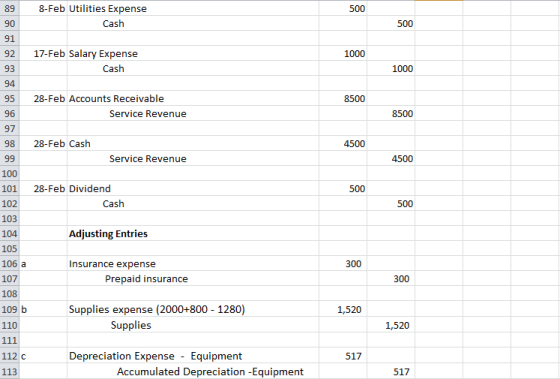Select the '17-Feb' date cell
This screenshot has width=560, height=379.
click(43, 53)
